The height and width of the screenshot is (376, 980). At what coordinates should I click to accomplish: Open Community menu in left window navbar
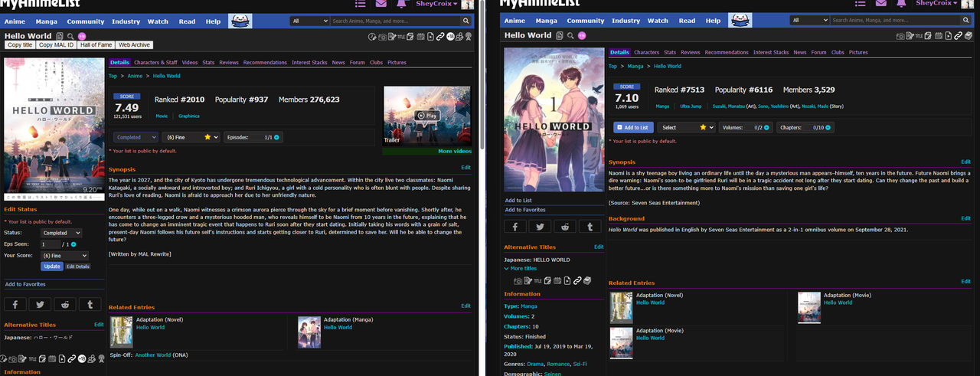85,21
